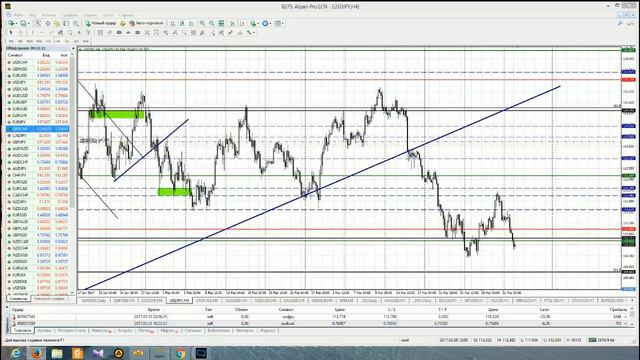Switch chart to line chart mode
Image resolution: width=640 pixels, height=360 pixels.
pyautogui.click(x=191, y=23)
